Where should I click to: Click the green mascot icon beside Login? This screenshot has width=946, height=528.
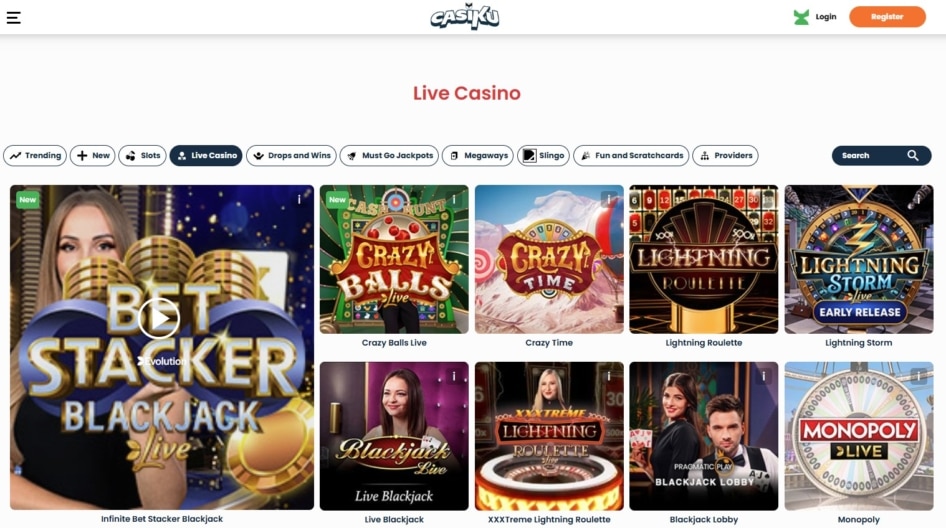801,17
